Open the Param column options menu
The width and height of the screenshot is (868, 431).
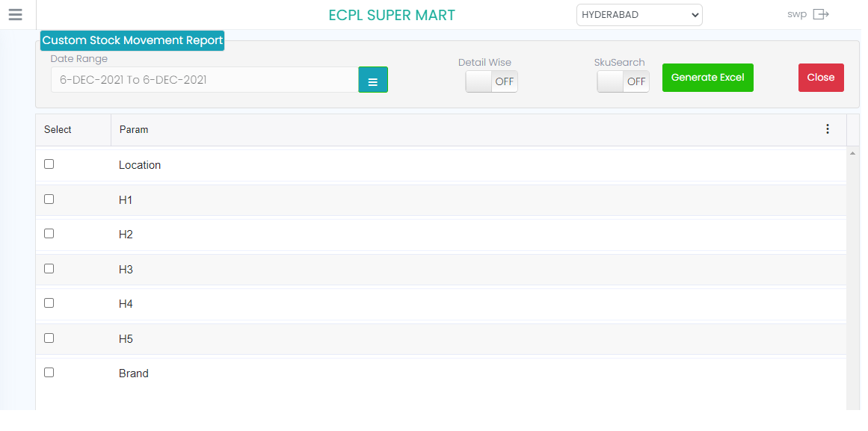click(x=828, y=129)
